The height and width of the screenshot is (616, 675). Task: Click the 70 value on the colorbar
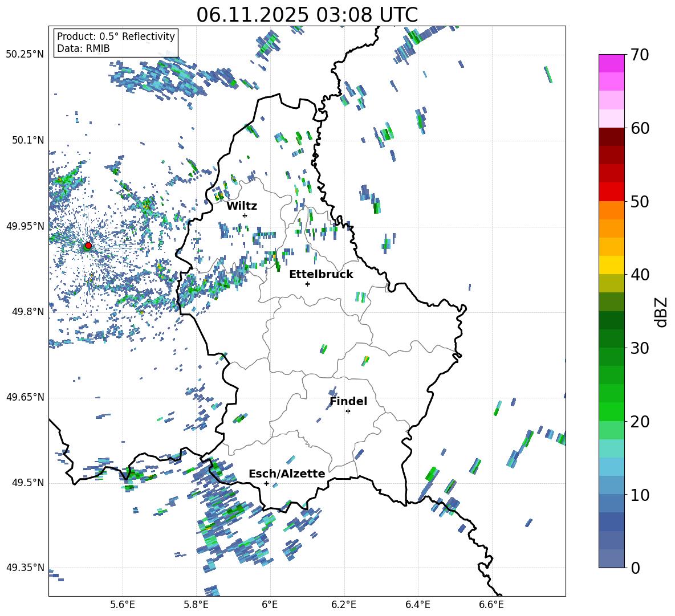point(640,55)
